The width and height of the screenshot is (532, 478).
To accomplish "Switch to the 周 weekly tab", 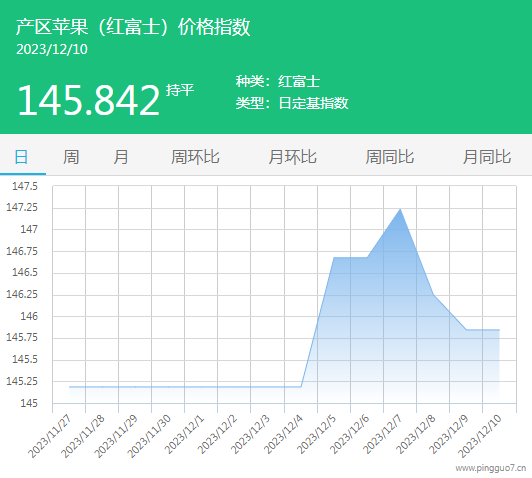I will tap(71, 157).
